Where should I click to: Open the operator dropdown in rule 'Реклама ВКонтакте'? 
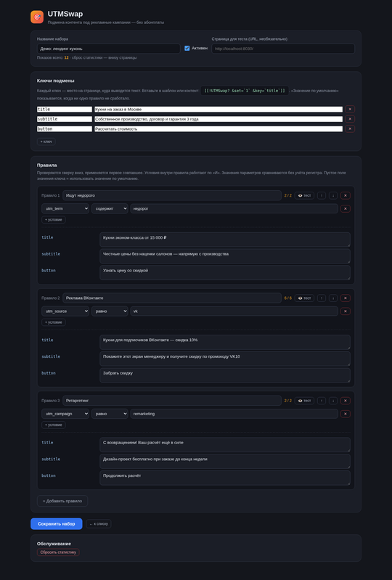pyautogui.click(x=110, y=311)
